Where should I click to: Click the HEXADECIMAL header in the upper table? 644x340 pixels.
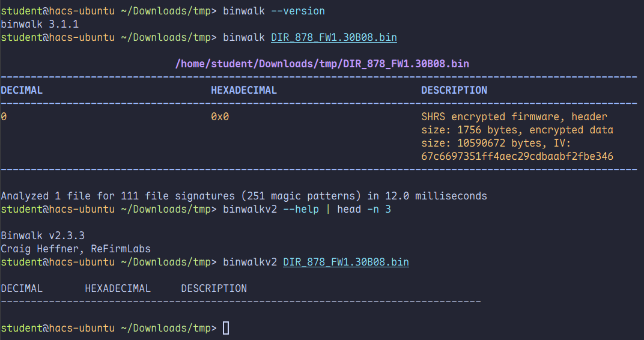click(x=244, y=90)
